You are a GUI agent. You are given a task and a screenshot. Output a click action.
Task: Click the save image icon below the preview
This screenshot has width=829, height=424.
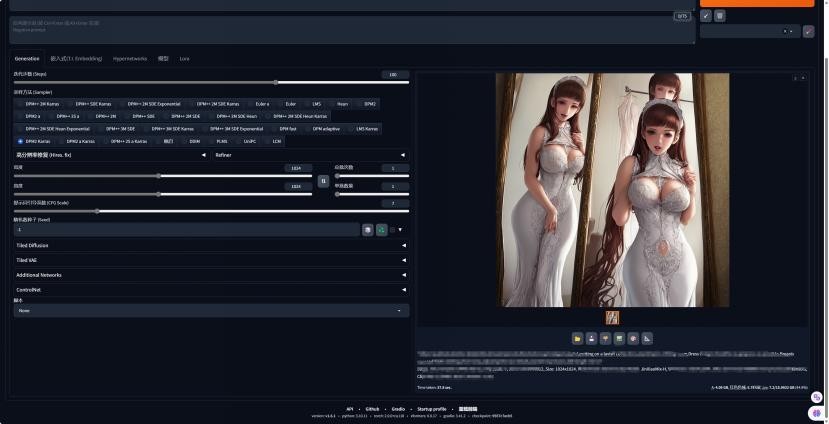[x=591, y=338]
